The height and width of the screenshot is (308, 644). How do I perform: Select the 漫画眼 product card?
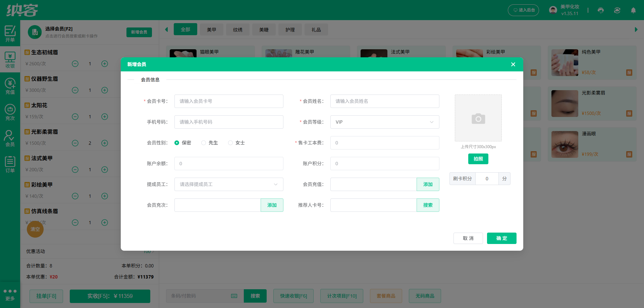pyautogui.click(x=592, y=144)
